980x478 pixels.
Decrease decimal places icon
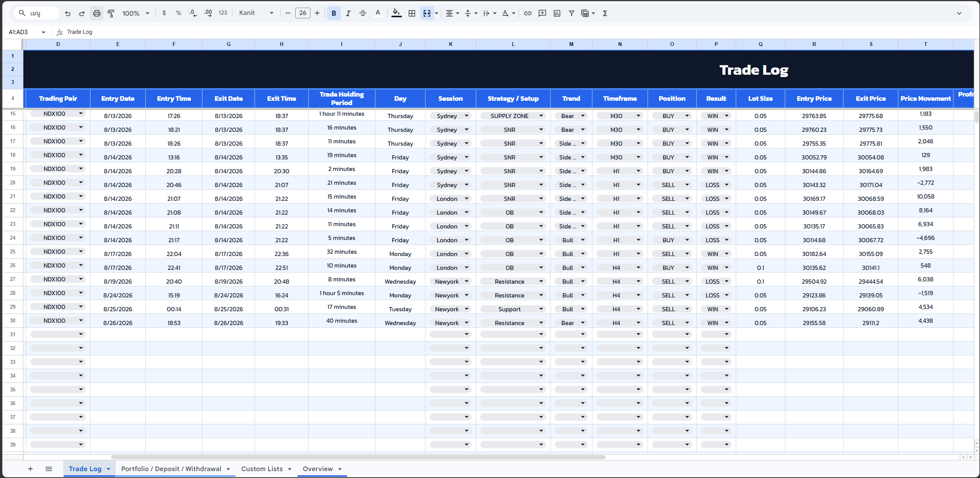point(193,13)
